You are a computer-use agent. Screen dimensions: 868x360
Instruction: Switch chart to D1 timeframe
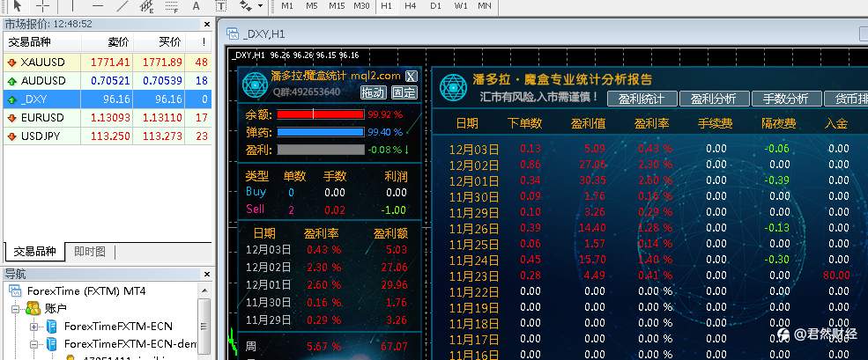[435, 5]
